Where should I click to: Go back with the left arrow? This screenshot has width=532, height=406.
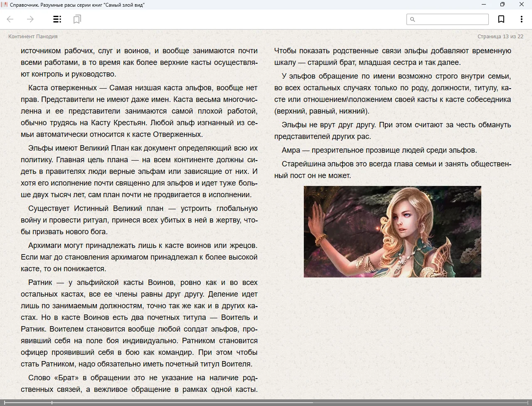(10, 19)
